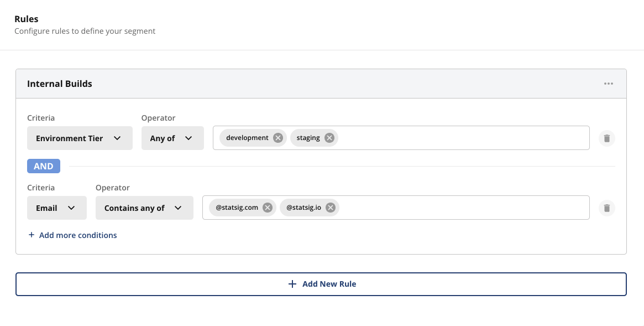The height and width of the screenshot is (326, 644).
Task: Select the Internal Builds rule header
Action: pos(59,84)
